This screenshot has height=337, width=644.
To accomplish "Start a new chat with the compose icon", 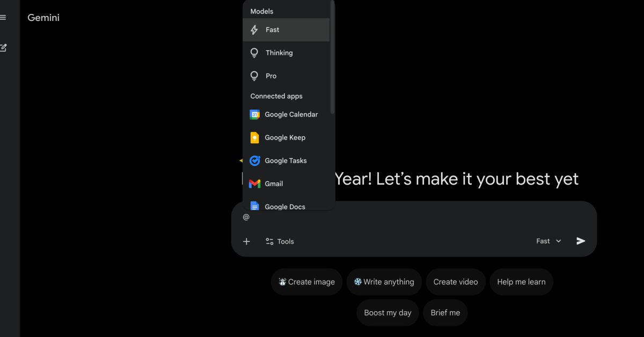I will pos(4,47).
